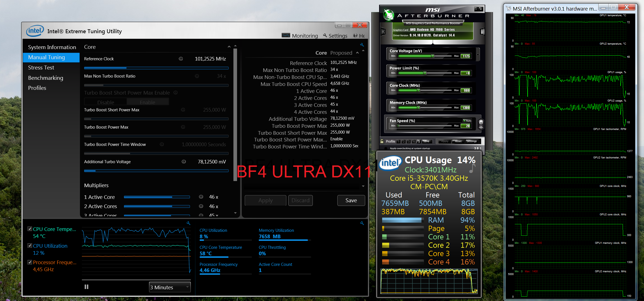This screenshot has height=301, width=644.
Task: Click the Afterburner profile lock icon
Action: [382, 141]
